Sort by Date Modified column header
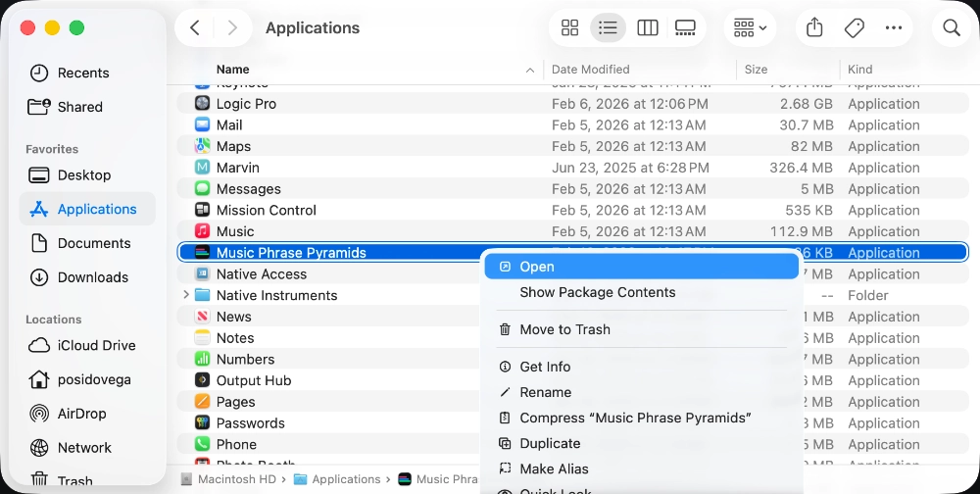 click(x=590, y=70)
